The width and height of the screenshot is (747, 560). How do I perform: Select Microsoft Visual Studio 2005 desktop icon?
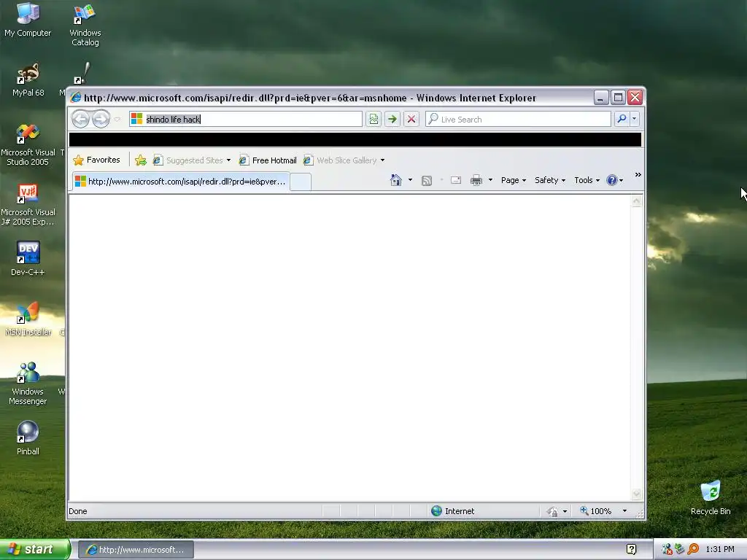pyautogui.click(x=28, y=145)
